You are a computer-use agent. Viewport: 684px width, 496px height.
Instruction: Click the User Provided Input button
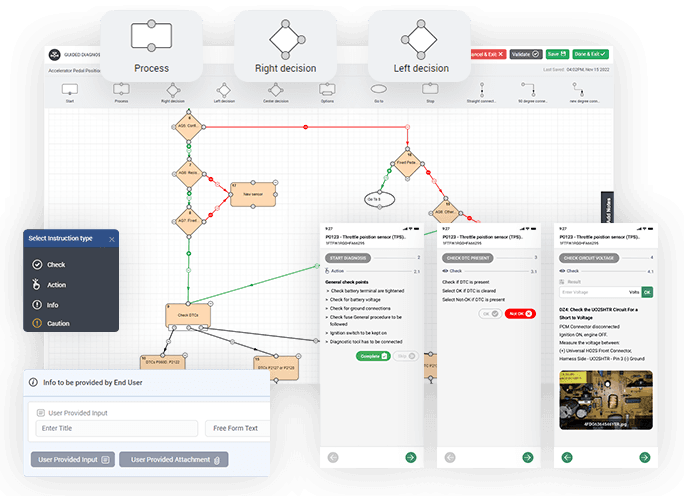(x=73, y=459)
